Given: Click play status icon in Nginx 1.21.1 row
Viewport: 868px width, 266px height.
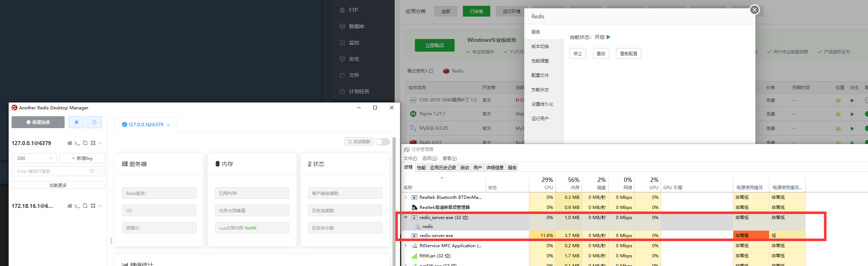Looking at the screenshot, I should coord(852,114).
